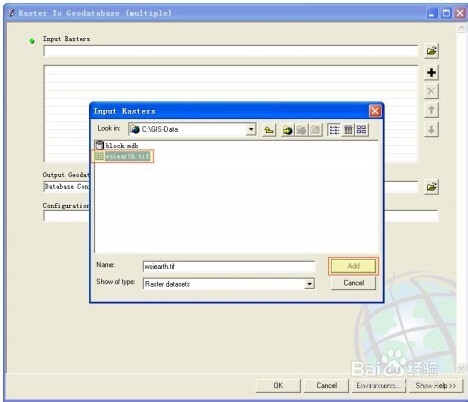
Task: Click the Add button
Action: pyautogui.click(x=353, y=266)
